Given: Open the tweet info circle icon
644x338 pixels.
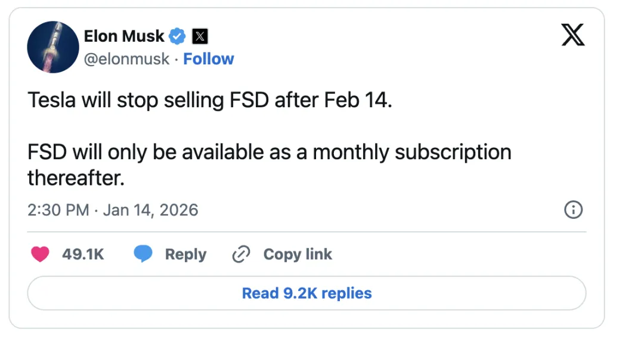Looking at the screenshot, I should (573, 210).
